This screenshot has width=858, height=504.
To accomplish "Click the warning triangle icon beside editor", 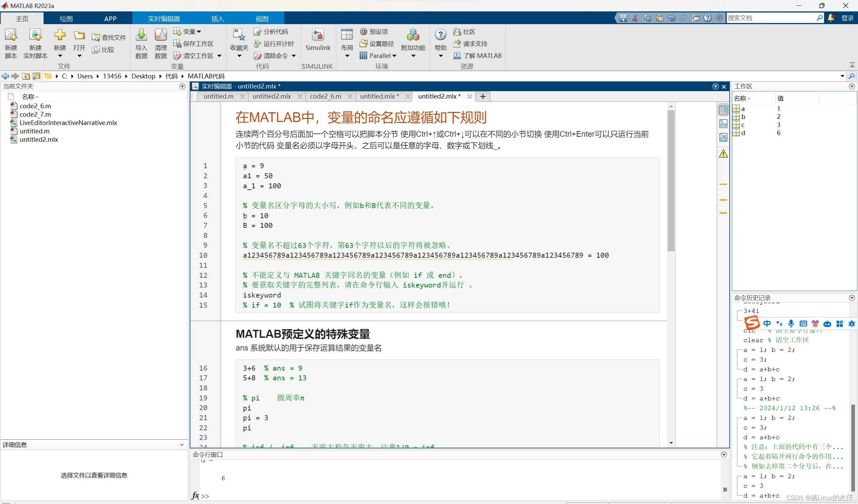I will (x=724, y=153).
